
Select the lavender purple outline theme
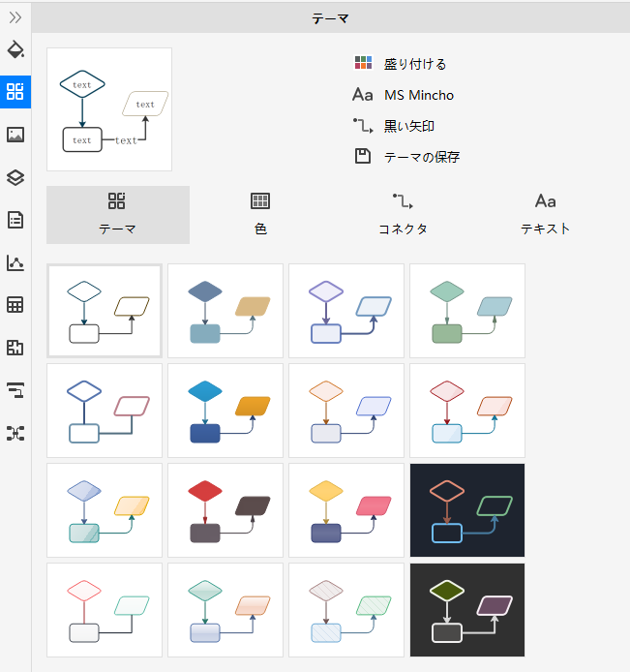pyautogui.click(x=346, y=311)
